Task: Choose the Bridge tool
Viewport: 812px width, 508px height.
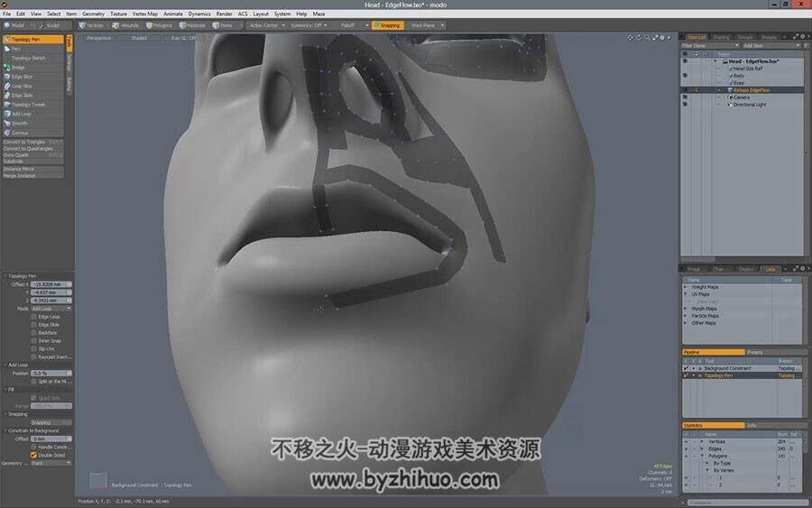Action: (32, 68)
